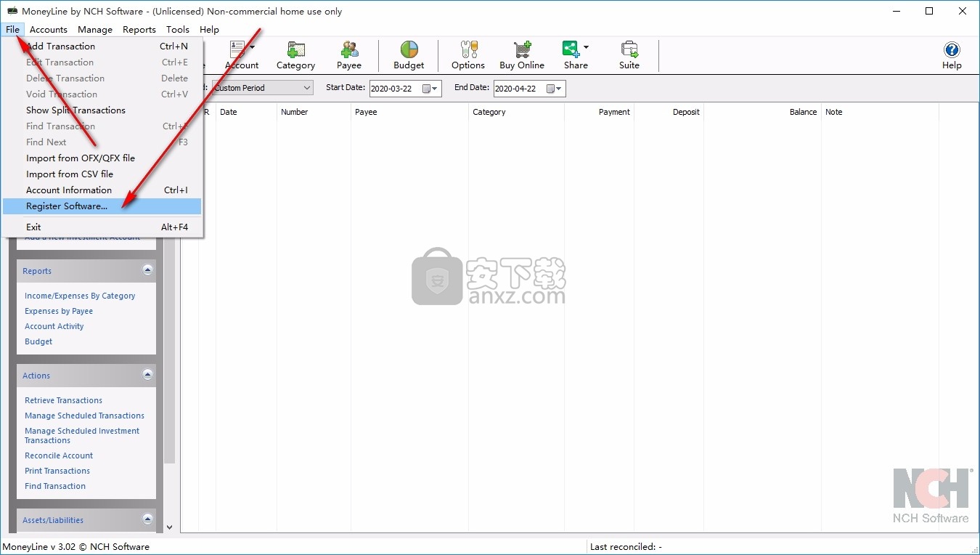The image size is (980, 555).
Task: Open the Manage menu
Action: click(95, 29)
